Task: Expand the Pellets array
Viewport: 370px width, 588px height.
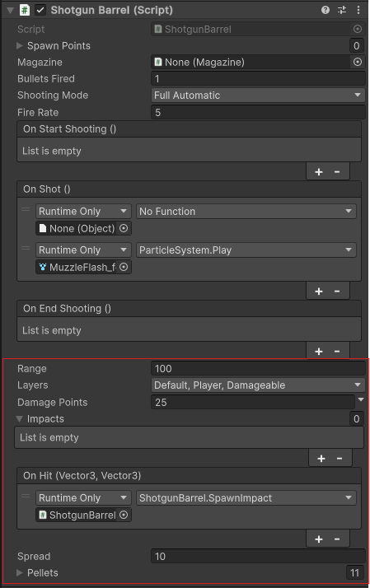Action: (x=20, y=572)
